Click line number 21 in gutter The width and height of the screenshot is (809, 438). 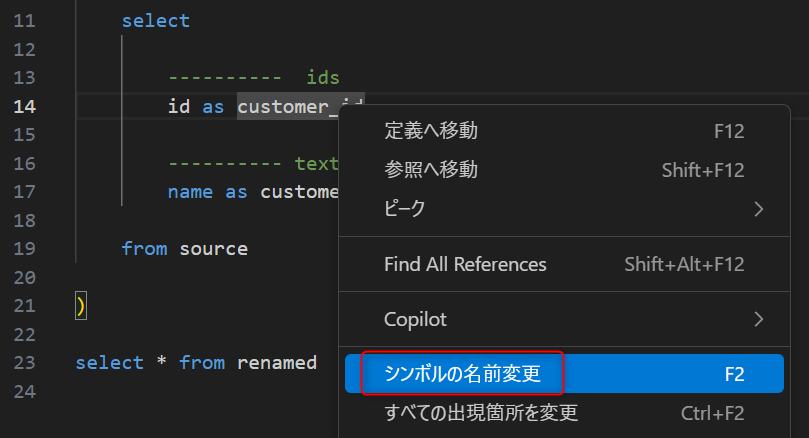pos(24,306)
